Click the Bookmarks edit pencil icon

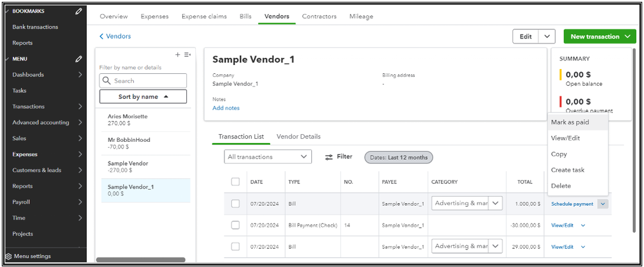[79, 11]
